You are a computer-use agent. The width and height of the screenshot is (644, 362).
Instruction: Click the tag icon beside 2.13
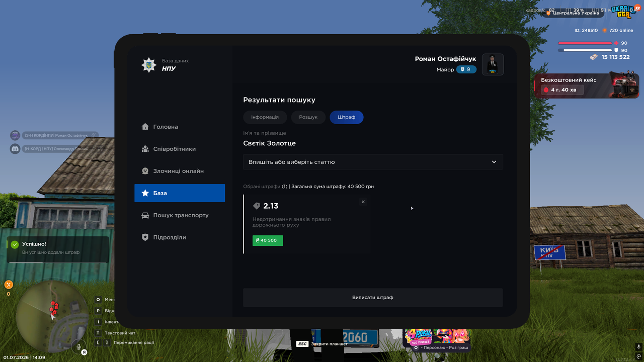(257, 206)
